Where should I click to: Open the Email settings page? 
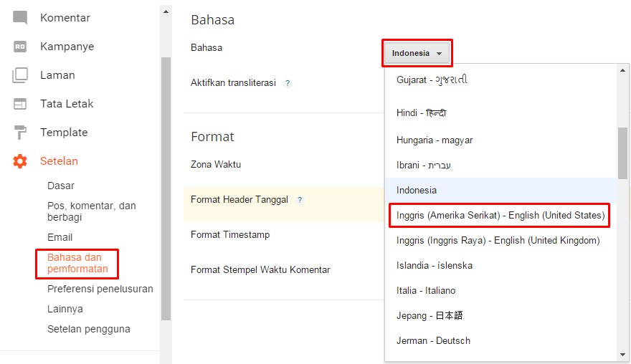pyautogui.click(x=60, y=237)
